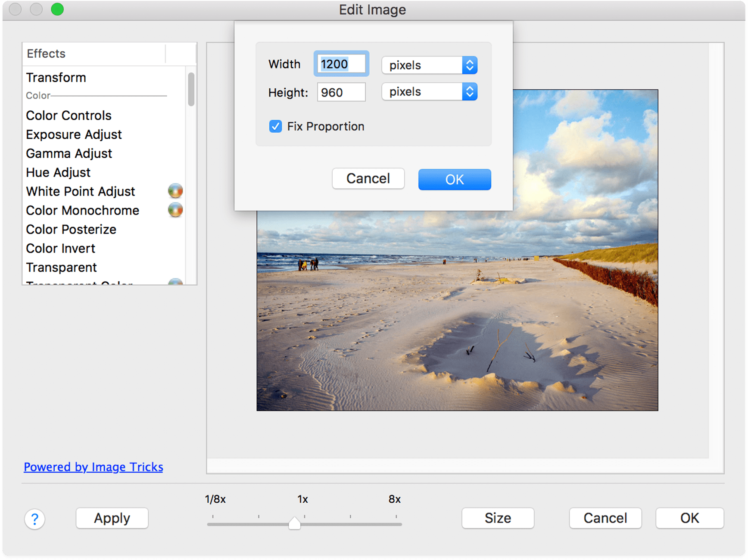Click the color wheel icon beside Color Monochrome
The height and width of the screenshot is (560, 748).
[175, 210]
